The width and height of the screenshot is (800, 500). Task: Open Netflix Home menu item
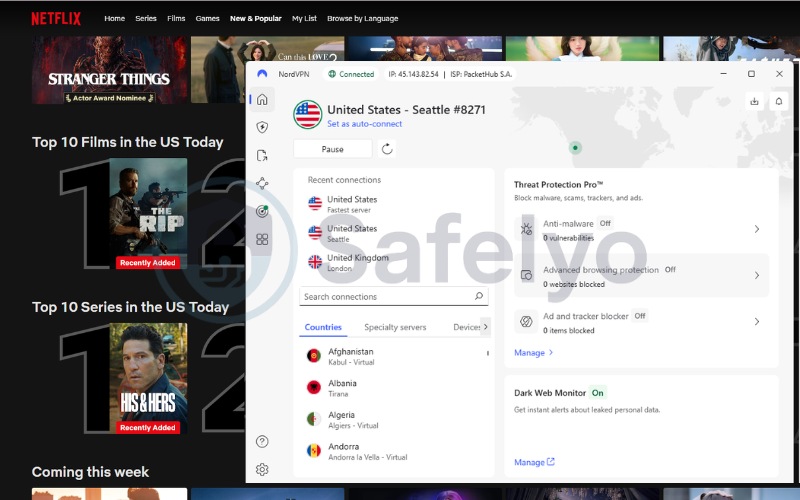[x=114, y=18]
